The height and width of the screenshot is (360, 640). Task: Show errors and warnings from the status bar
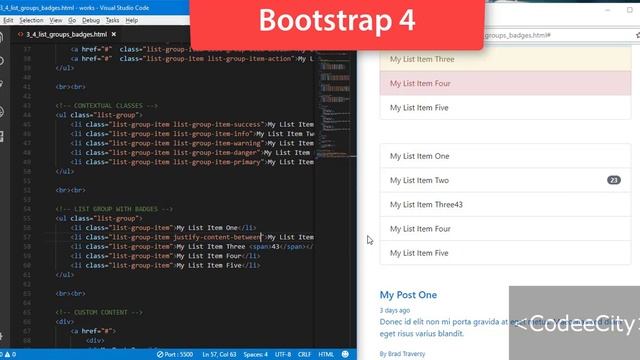[8, 354]
